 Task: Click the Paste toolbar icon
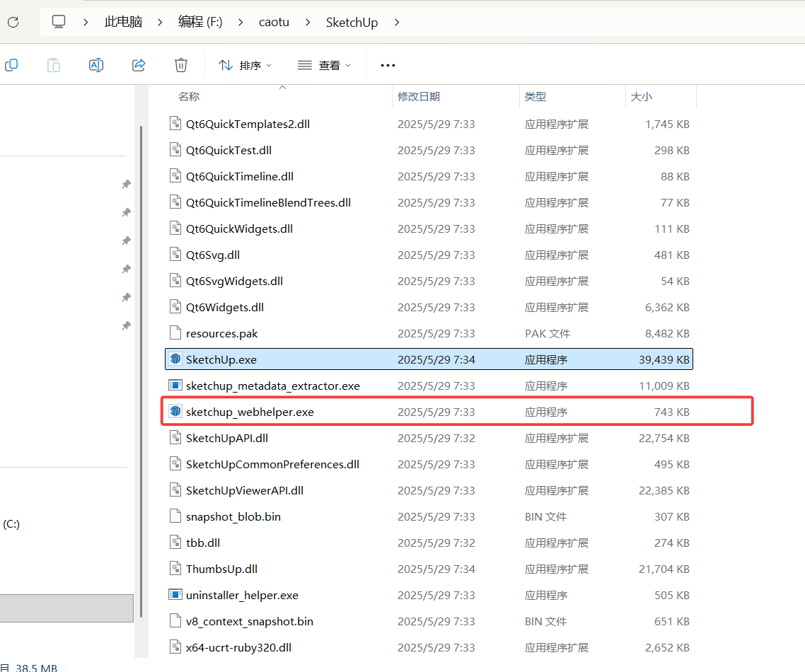tap(54, 65)
